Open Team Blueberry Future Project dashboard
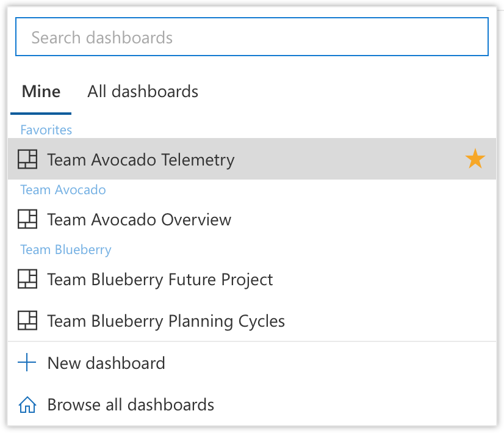504x433 pixels. click(x=252, y=279)
